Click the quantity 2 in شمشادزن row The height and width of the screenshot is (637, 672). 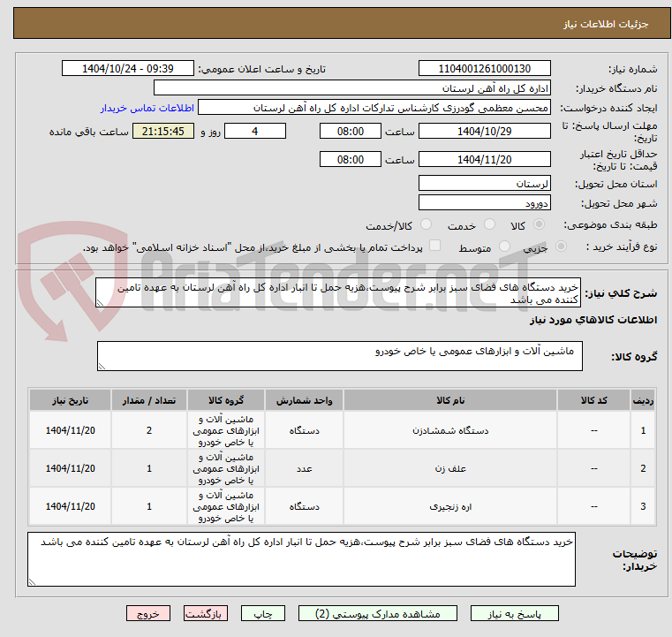[x=149, y=431]
